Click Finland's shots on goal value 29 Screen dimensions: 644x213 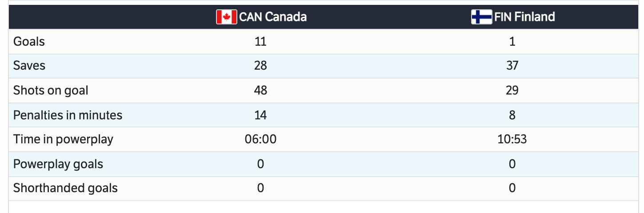point(512,91)
